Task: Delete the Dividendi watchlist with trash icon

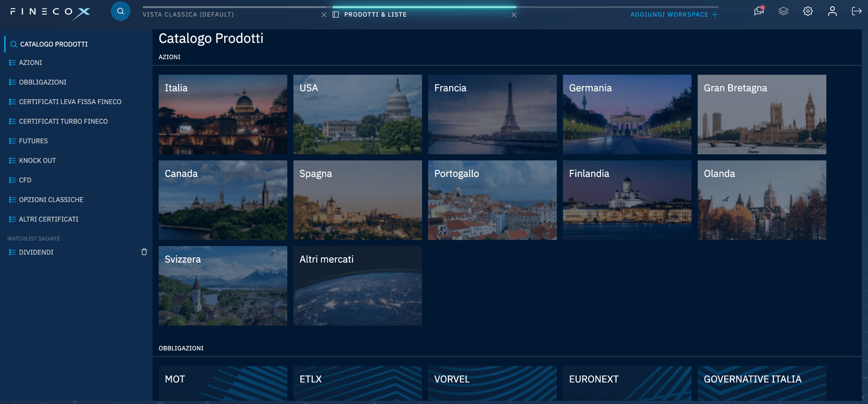Action: tap(144, 252)
